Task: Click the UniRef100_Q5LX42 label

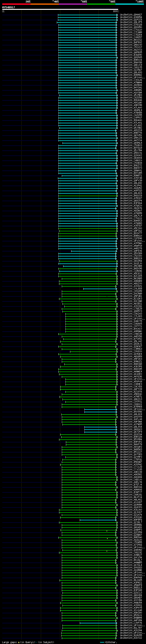Action: tap(131, 342)
